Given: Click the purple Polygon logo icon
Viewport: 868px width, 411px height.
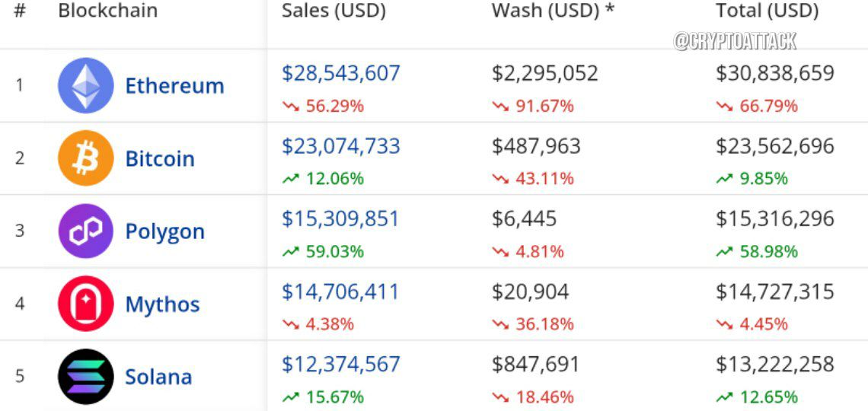Looking at the screenshot, I should [86, 231].
